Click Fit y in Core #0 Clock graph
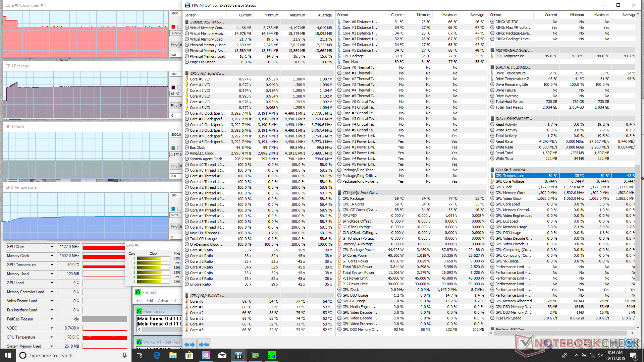The height and width of the screenshot is (362, 644). [174, 45]
